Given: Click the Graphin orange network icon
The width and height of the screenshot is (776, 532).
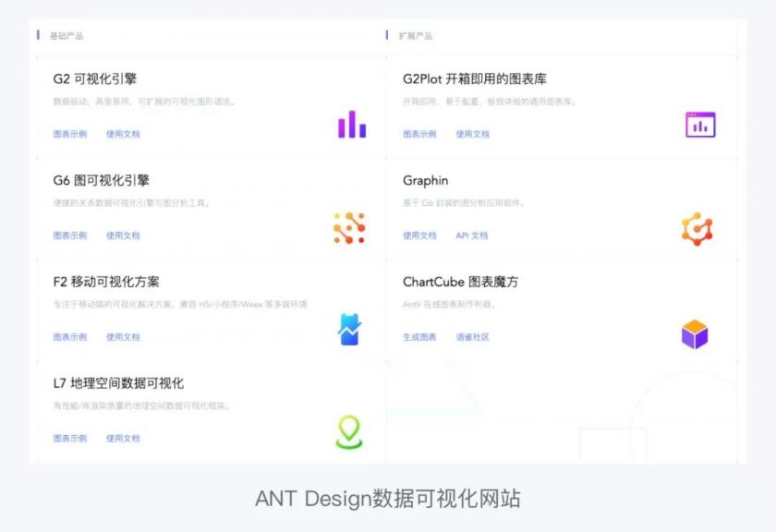Looking at the screenshot, I should tap(697, 229).
